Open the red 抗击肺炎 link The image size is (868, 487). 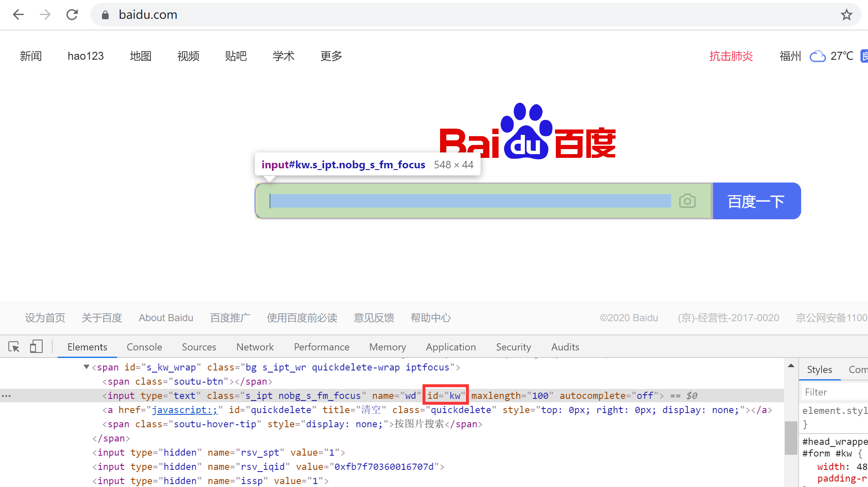[731, 56]
